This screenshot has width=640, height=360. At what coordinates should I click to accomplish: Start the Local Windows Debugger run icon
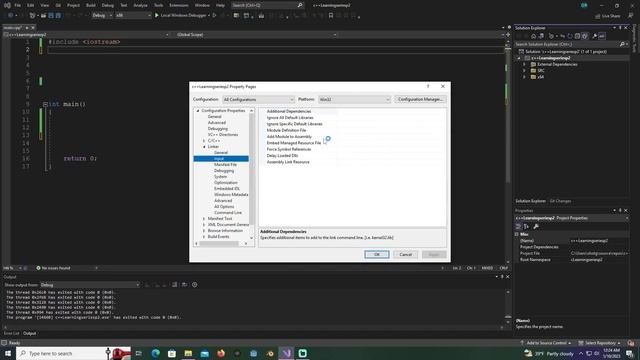click(156, 16)
